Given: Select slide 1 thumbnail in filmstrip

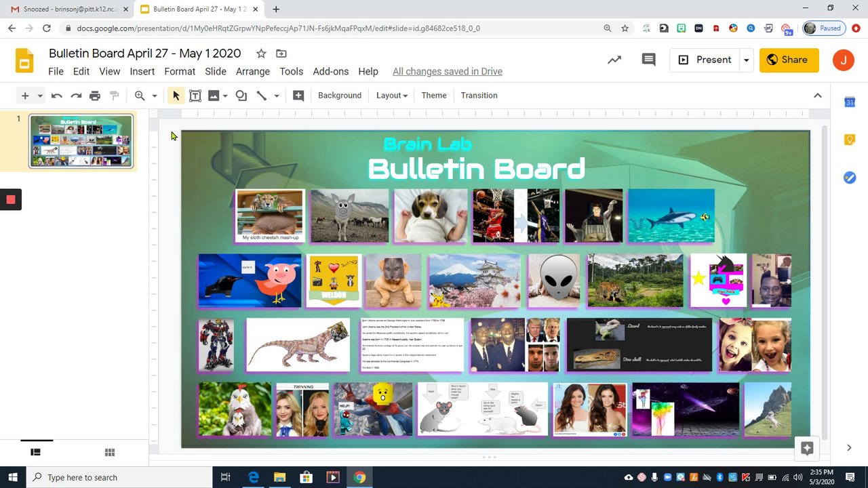Looking at the screenshot, I should pyautogui.click(x=81, y=141).
